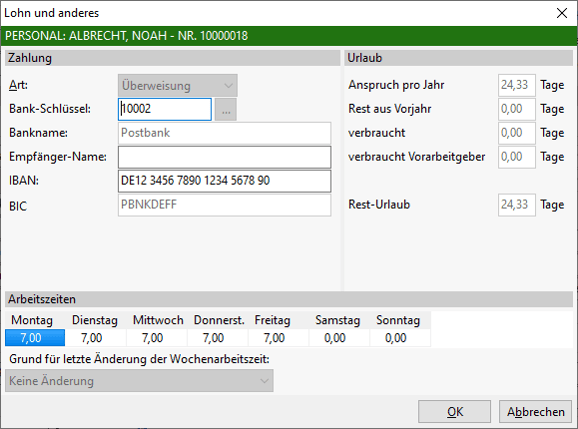The image size is (578, 429).
Task: Select the Montag working hours cell
Action: tap(35, 338)
